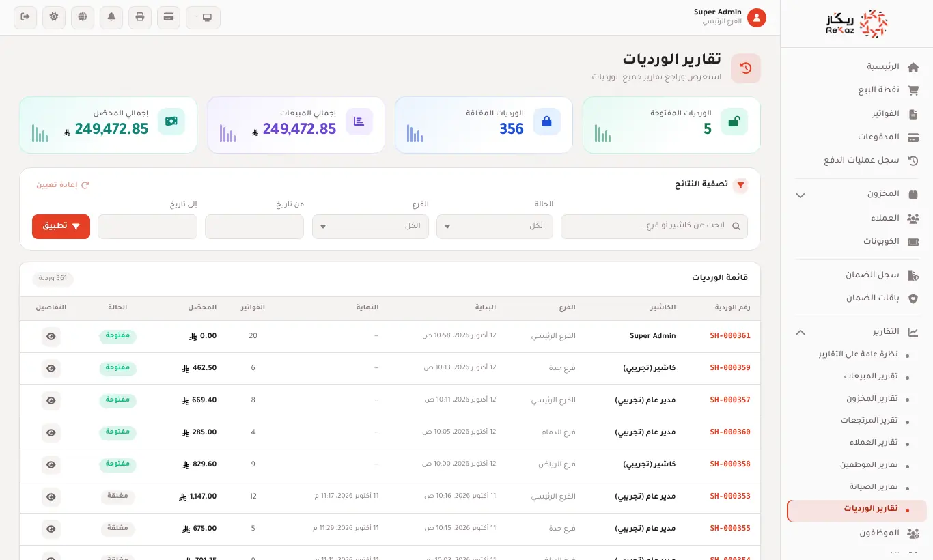Open نقطة البيع from the sidebar

pos(857,90)
